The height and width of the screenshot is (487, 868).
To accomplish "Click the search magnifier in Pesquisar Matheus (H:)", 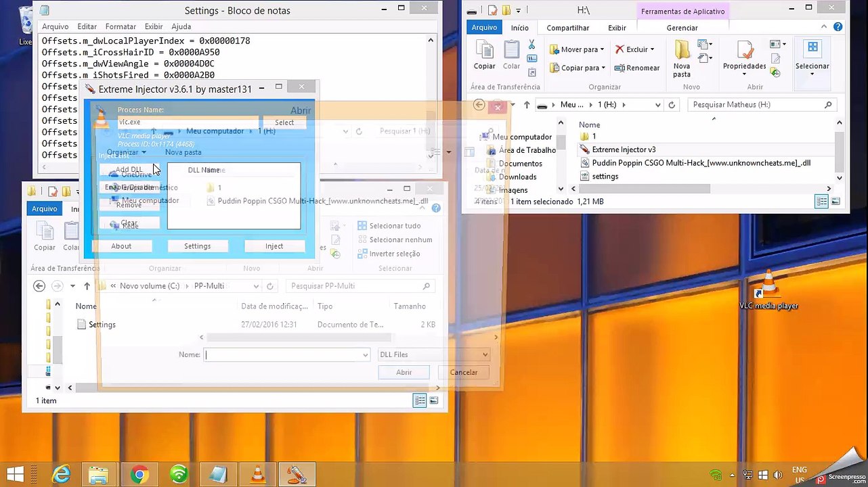I will (x=828, y=105).
